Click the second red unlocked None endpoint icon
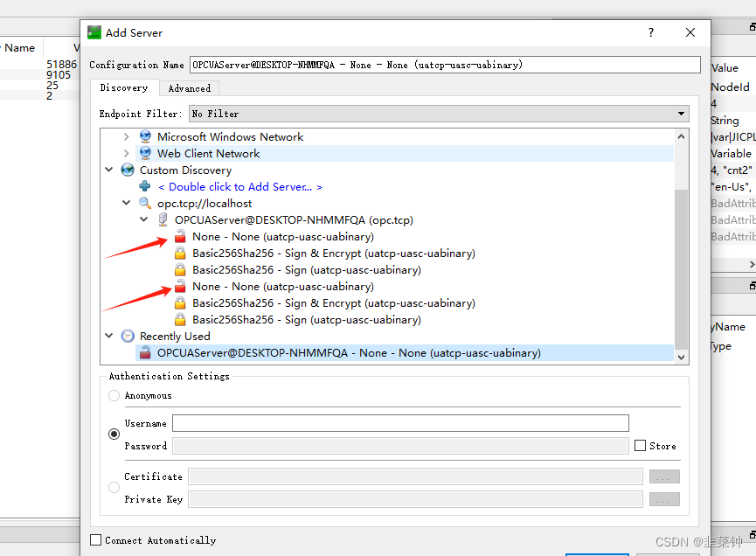Screen dimensions: 756x556 click(180, 287)
